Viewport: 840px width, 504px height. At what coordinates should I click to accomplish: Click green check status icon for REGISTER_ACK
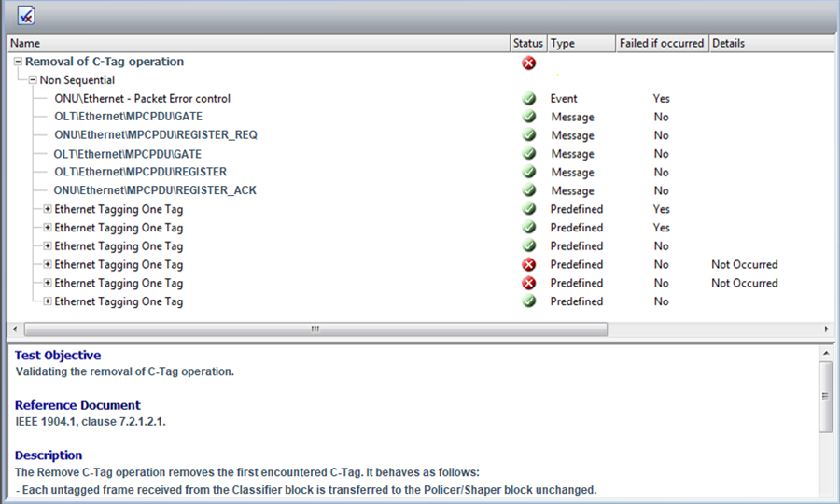point(529,190)
